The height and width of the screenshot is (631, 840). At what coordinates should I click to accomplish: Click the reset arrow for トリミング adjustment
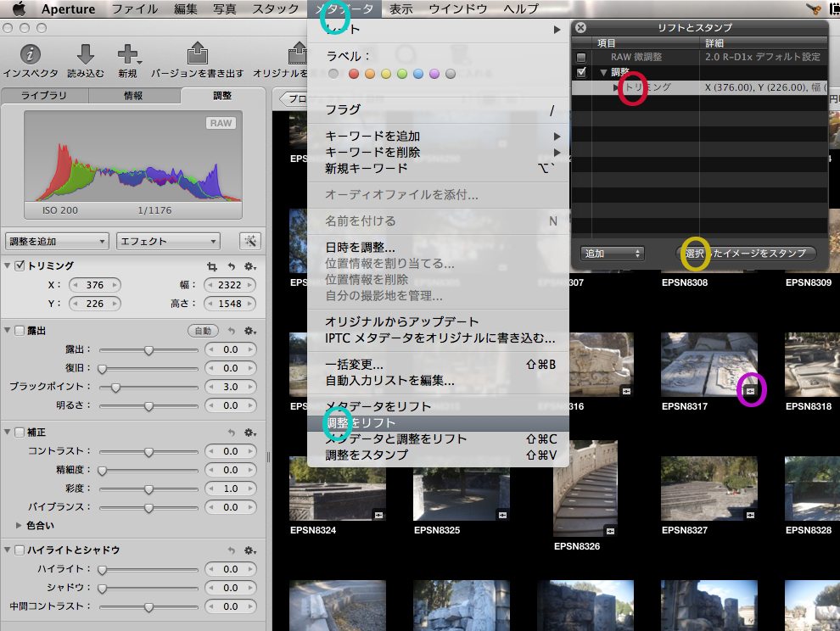click(x=231, y=266)
